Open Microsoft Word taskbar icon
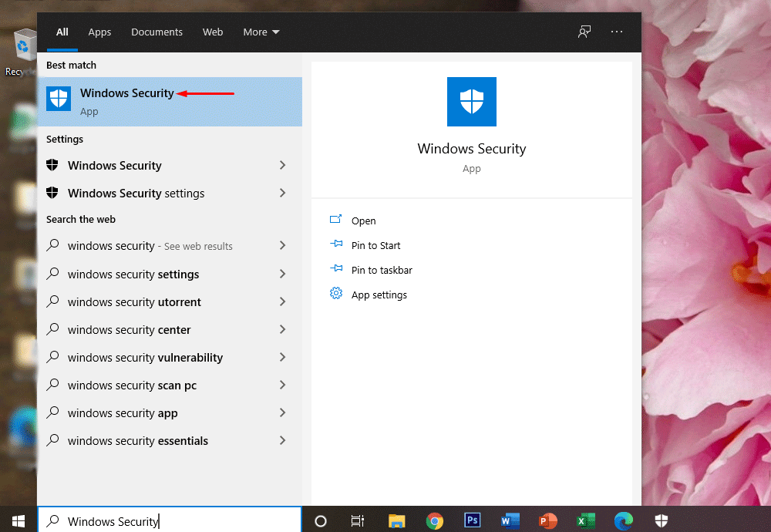771x532 pixels. point(510,521)
